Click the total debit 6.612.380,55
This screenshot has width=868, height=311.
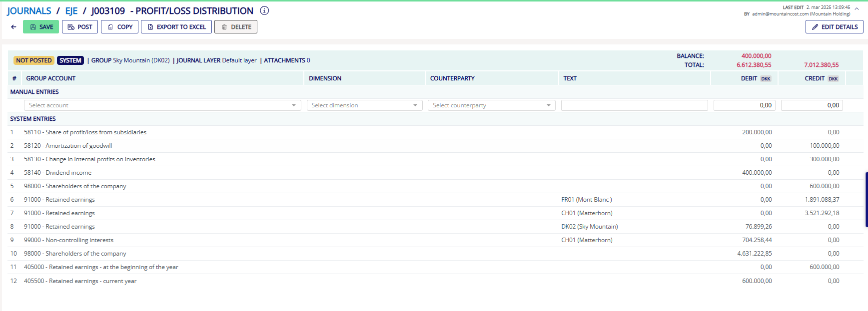tap(754, 65)
